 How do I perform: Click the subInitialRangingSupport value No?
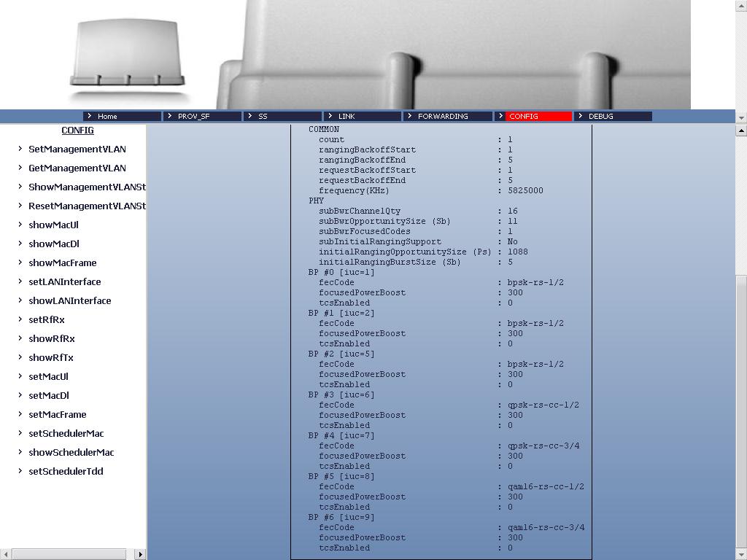[x=513, y=242]
